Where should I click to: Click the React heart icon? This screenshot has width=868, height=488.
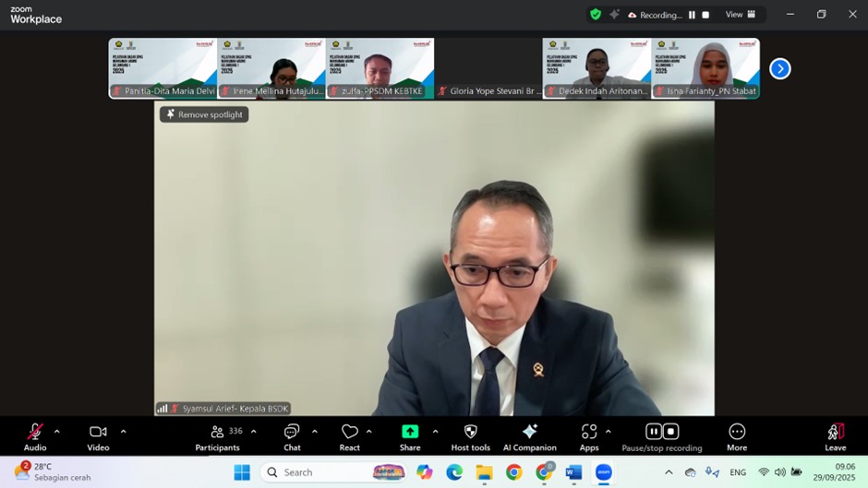(349, 437)
